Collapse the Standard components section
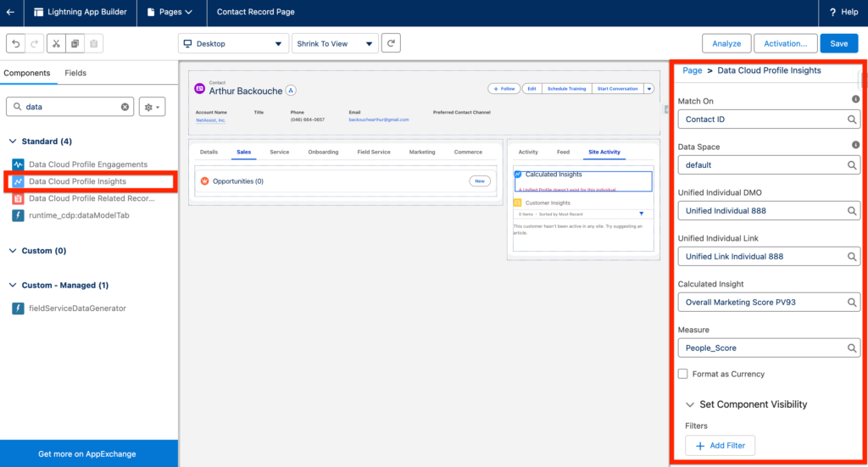This screenshot has width=868, height=467. 14,142
